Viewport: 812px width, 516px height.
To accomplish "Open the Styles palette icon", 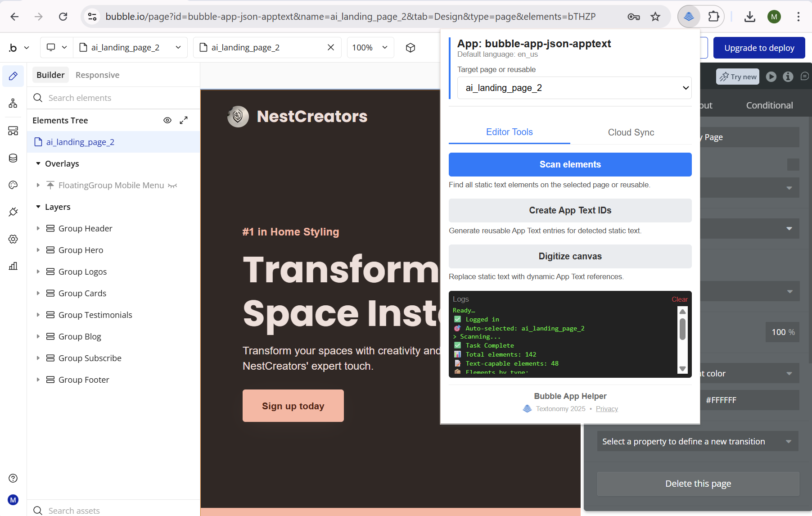I will [13, 185].
